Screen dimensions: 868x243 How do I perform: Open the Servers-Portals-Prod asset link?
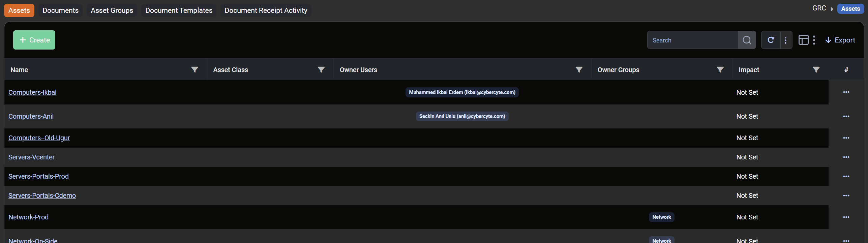click(x=38, y=177)
